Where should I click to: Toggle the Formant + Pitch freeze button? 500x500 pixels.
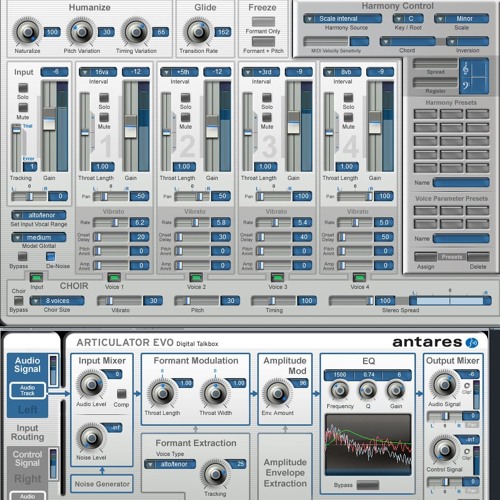[263, 41]
